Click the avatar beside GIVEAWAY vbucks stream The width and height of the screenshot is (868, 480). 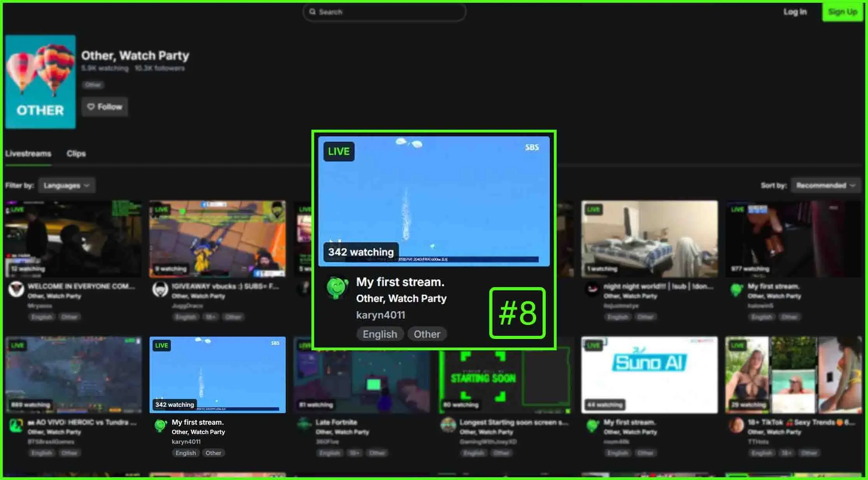pyautogui.click(x=160, y=289)
